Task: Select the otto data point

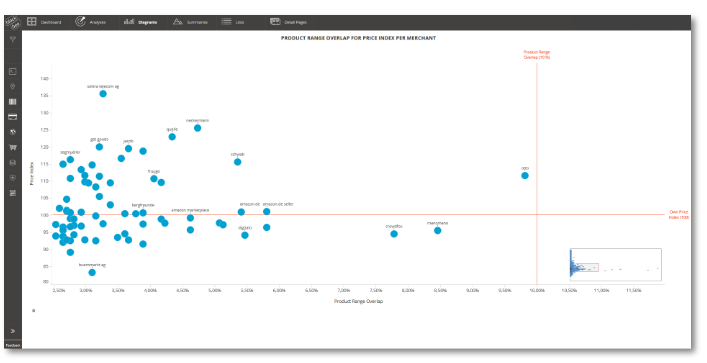Action: click(x=525, y=175)
